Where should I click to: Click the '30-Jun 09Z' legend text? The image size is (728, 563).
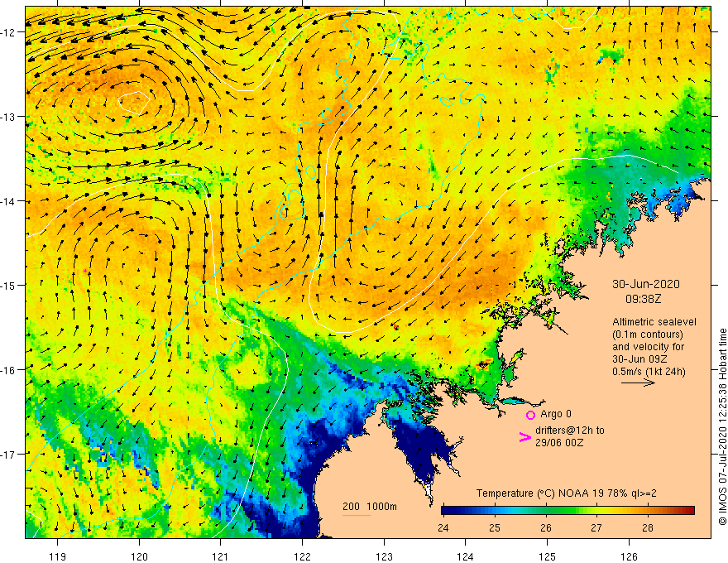click(x=639, y=359)
